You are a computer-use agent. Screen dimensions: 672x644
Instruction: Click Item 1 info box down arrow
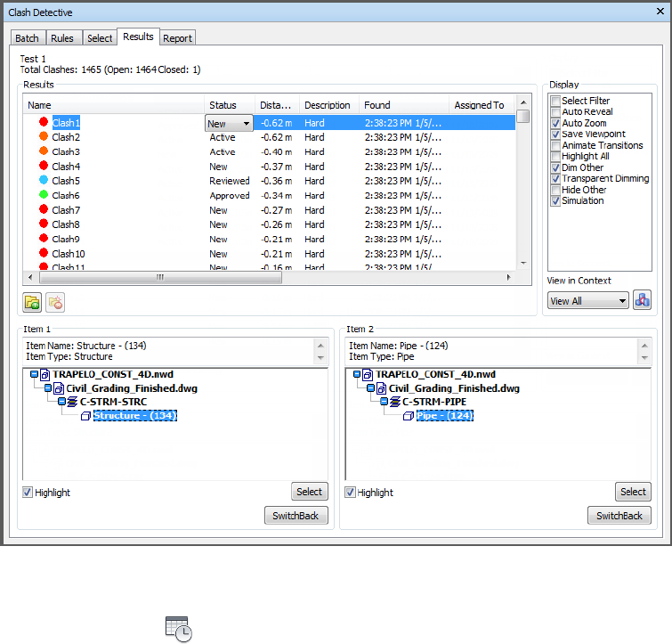tap(320, 357)
